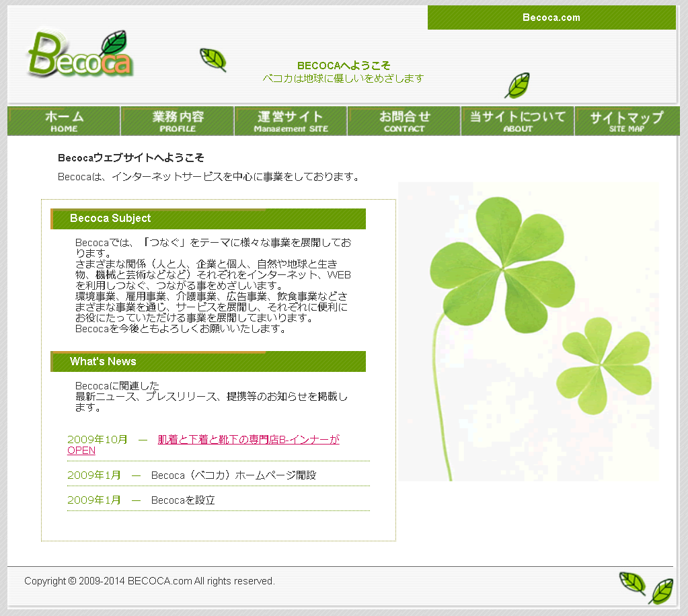The image size is (688, 616).
Task: Open the 運営サイト Management Site page
Action: pyautogui.click(x=289, y=121)
